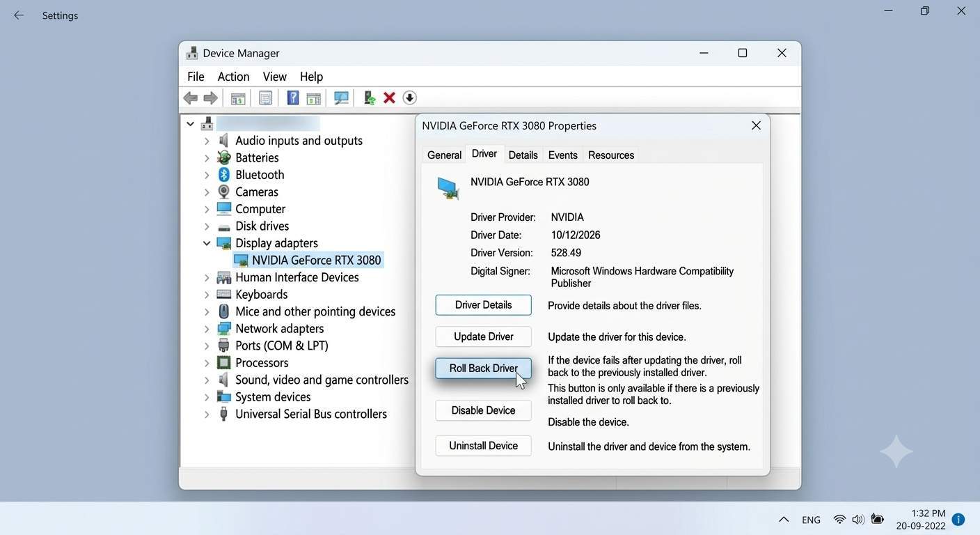Click the Audio inputs and outputs speaker icon
Screen dimensions: 980x535
(x=224, y=141)
